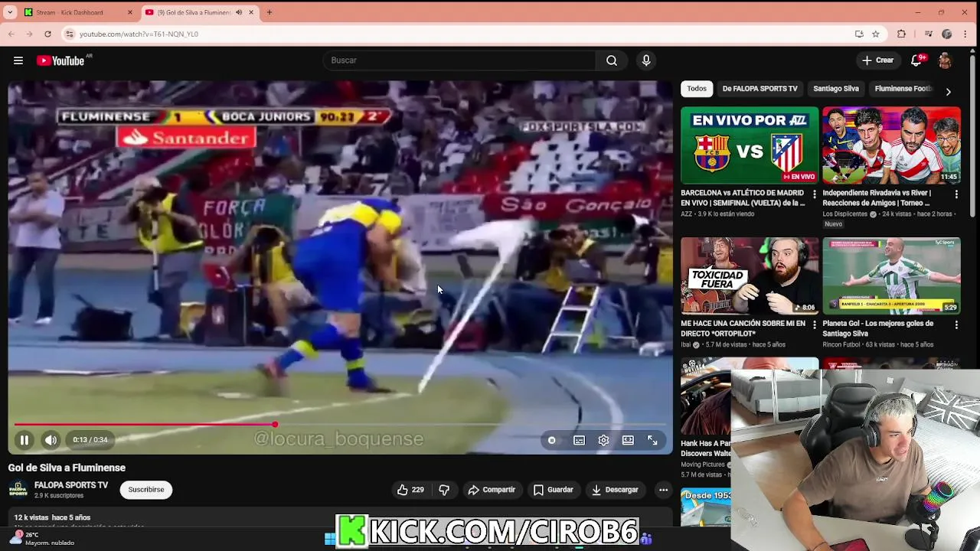
Task: Toggle the autoplay switch in the player
Action: pos(551,440)
